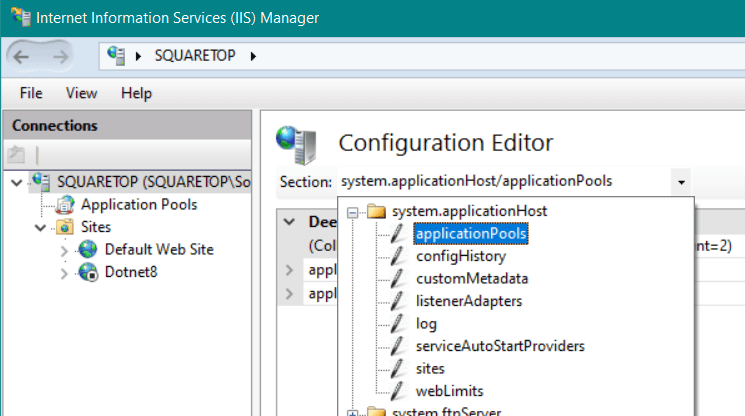
Task: Click pencil icon beside customMetadata
Action: [x=397, y=278]
